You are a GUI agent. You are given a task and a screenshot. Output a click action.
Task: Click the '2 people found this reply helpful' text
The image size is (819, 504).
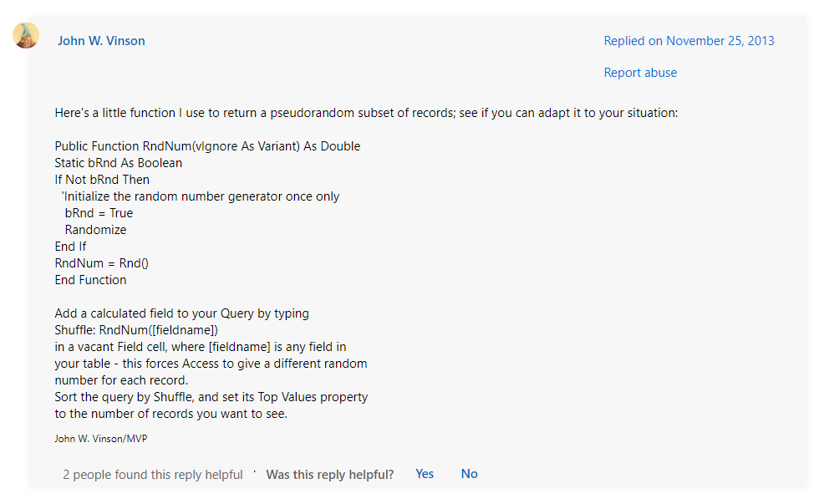click(x=152, y=474)
